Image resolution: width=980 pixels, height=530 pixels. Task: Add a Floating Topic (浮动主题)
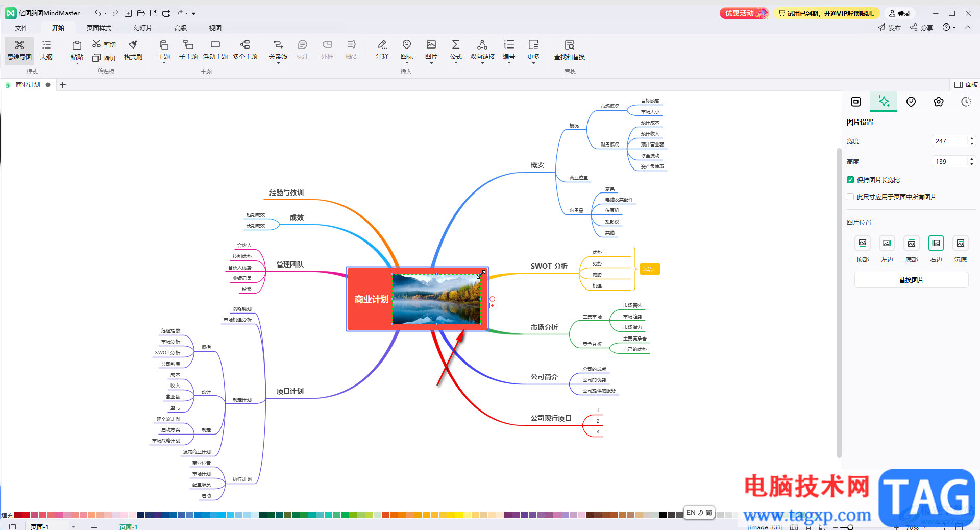click(x=215, y=51)
